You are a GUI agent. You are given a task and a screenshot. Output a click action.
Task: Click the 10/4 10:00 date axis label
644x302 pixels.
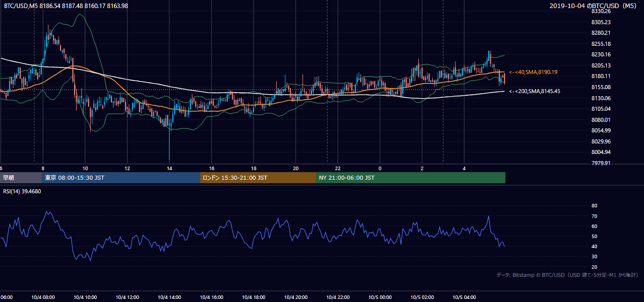85,297
